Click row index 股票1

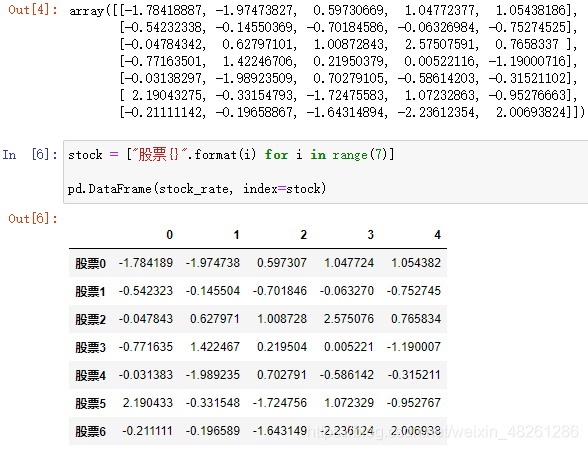tap(90, 291)
